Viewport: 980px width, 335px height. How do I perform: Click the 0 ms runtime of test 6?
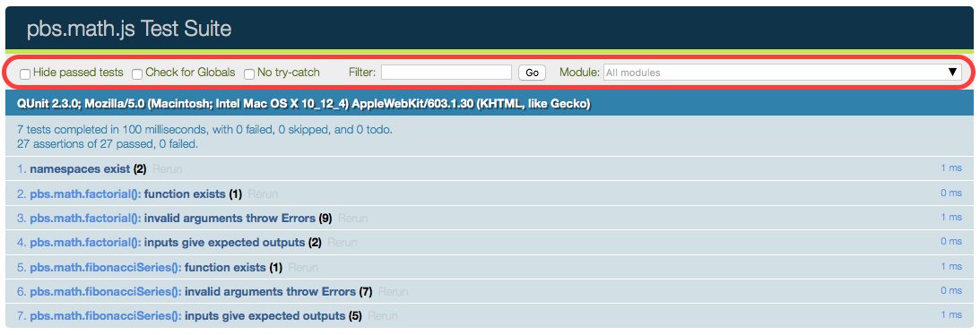(x=951, y=291)
